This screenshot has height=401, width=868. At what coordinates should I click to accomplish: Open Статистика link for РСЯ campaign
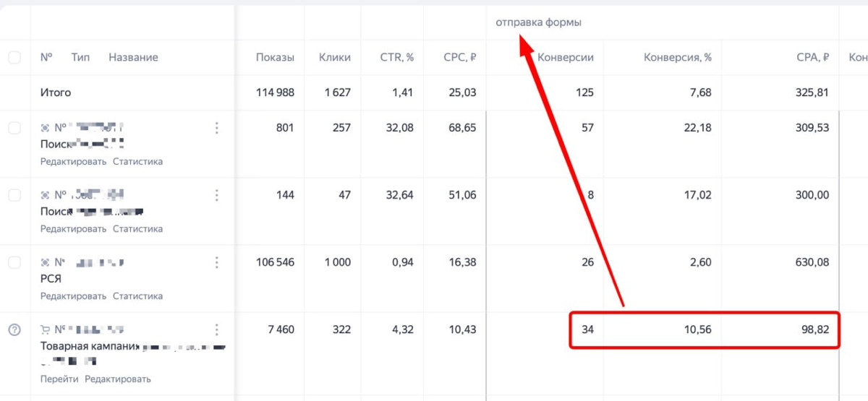137,296
